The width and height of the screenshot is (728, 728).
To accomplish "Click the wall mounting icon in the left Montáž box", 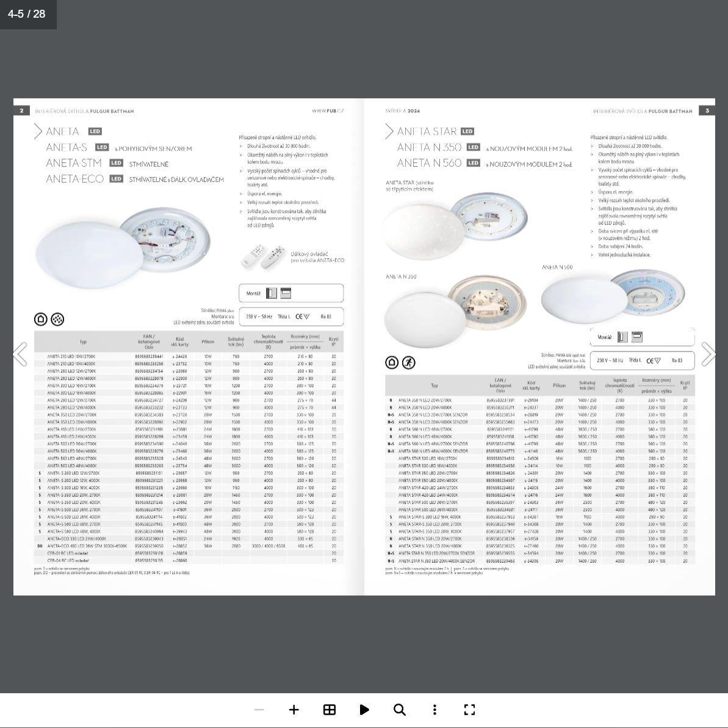I will click(272, 293).
